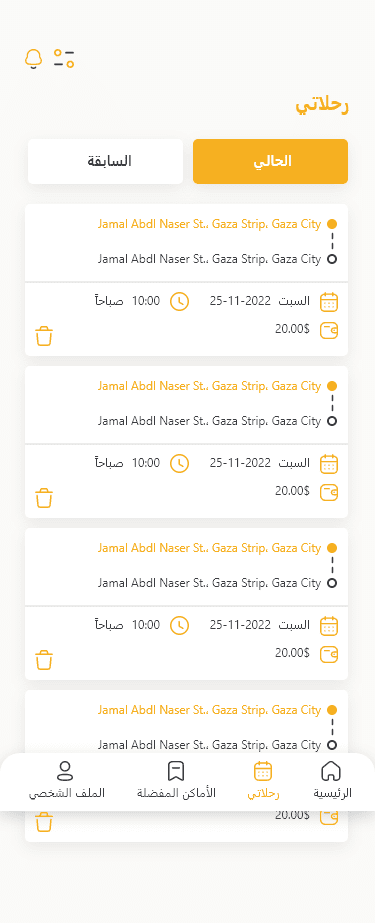
Task: Tap the fourth trip's orange pickup address
Action: click(210, 710)
